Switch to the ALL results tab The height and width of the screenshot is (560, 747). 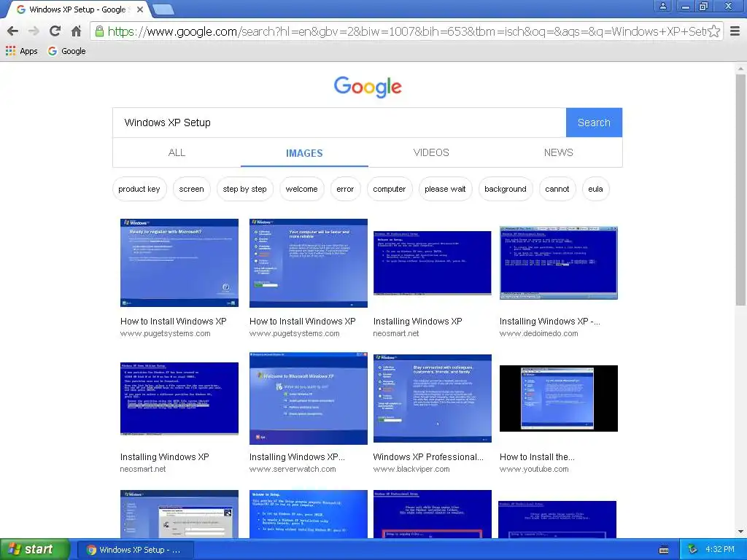[x=177, y=152]
